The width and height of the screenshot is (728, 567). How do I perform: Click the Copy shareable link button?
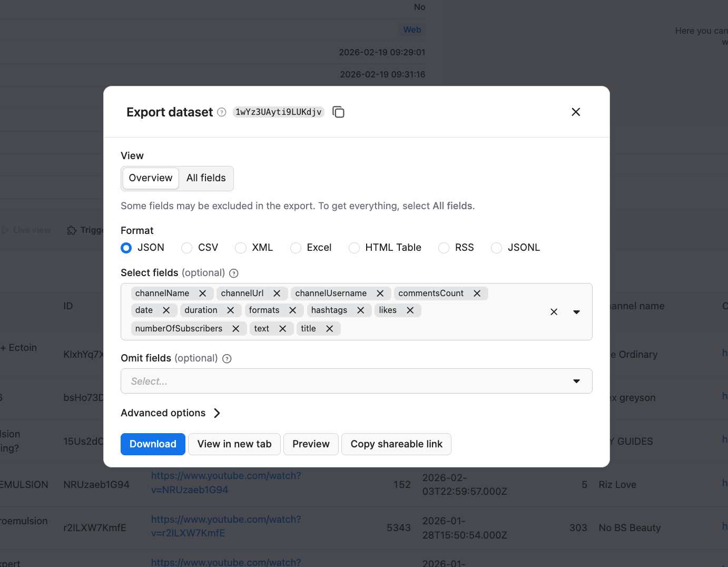[396, 444]
